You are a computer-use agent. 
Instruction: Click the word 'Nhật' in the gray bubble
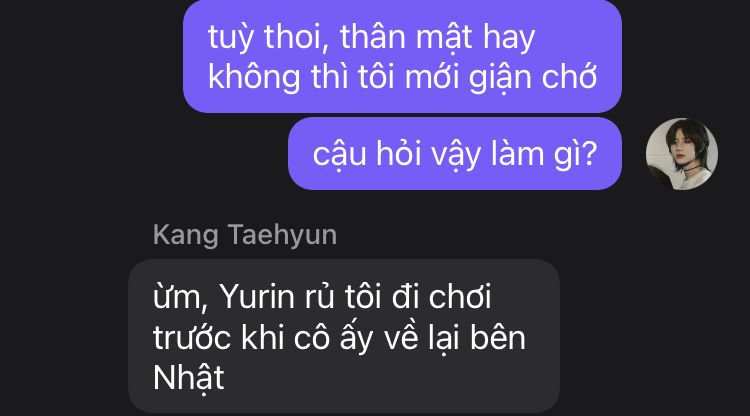click(x=188, y=379)
